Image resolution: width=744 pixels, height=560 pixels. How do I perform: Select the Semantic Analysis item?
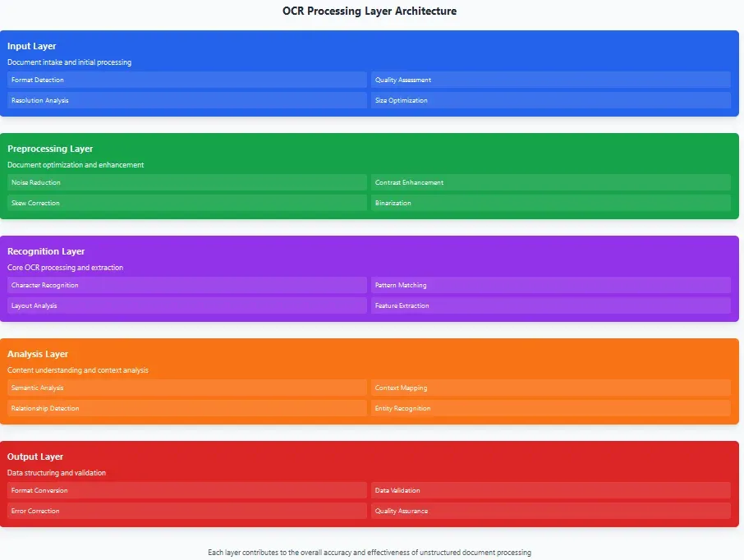point(186,388)
